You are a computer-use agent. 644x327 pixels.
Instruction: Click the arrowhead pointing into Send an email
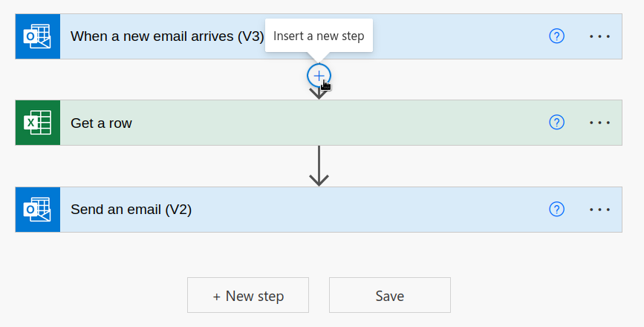[x=319, y=180]
